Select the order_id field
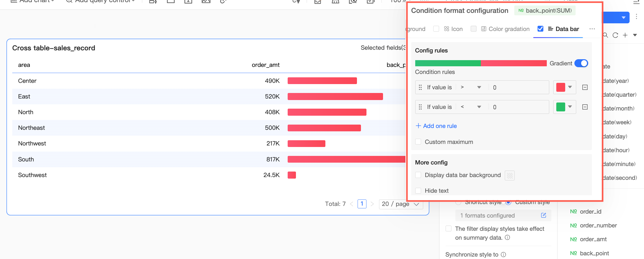The width and height of the screenshot is (644, 259). point(590,211)
